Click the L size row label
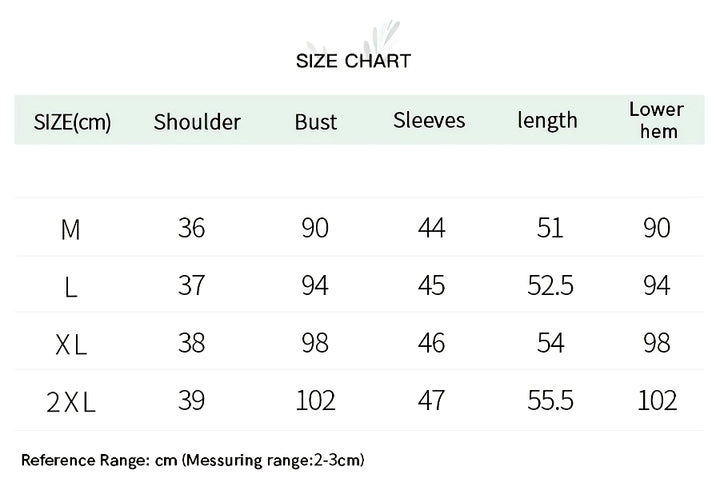 coord(71,288)
